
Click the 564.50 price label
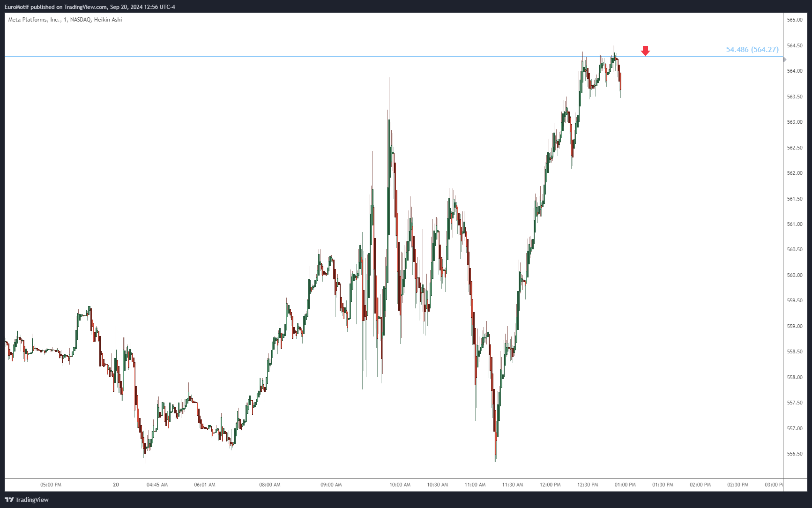(x=795, y=45)
